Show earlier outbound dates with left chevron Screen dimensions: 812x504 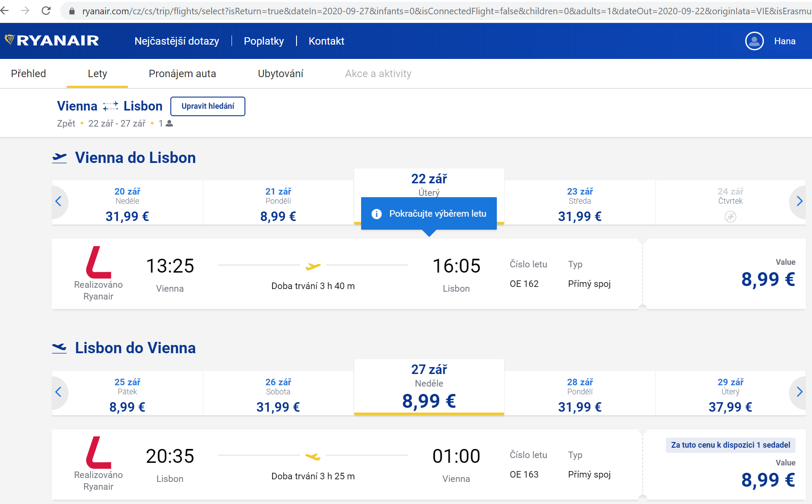click(x=59, y=201)
